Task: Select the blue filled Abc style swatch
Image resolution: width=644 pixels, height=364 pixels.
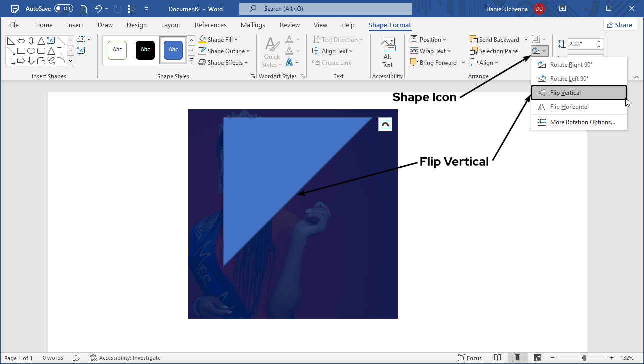Action: coord(173,50)
